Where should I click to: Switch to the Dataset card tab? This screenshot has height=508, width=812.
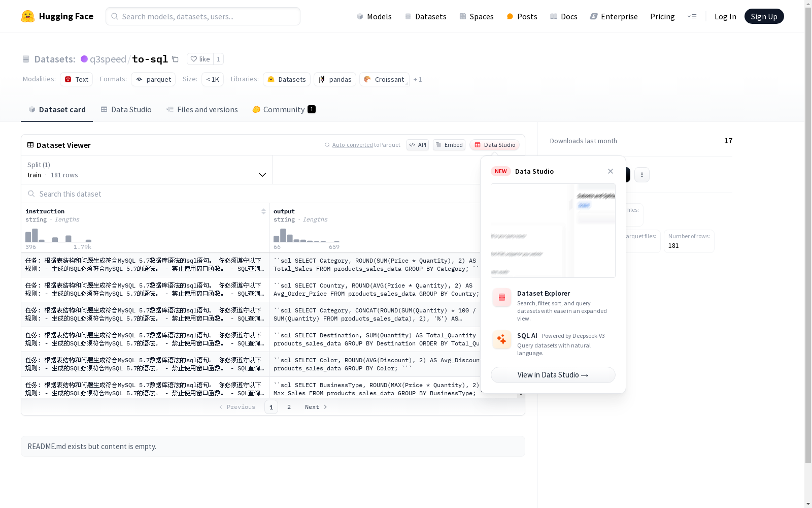pos(57,110)
